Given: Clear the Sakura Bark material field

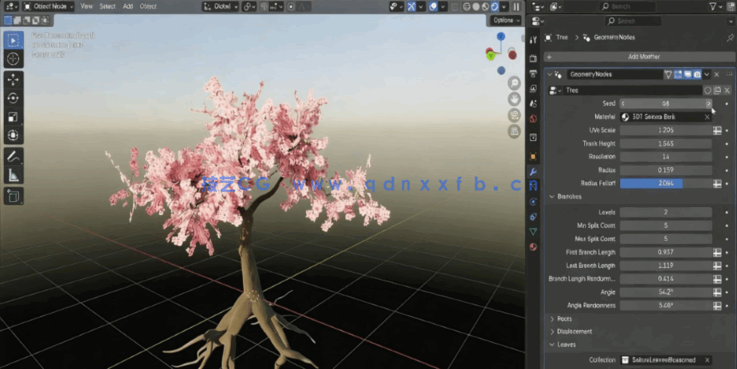Looking at the screenshot, I should 707,117.
